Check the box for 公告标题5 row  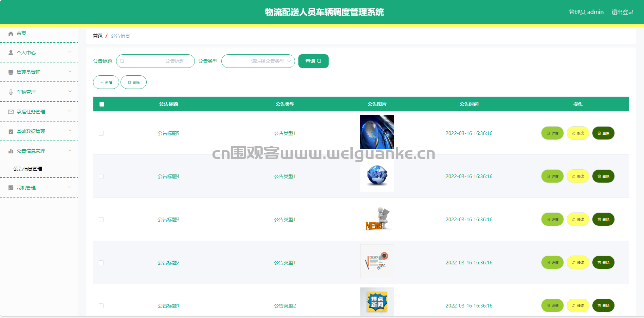101,133
